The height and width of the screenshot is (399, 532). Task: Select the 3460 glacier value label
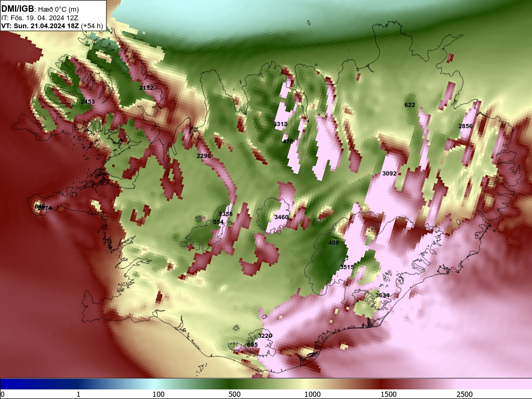(281, 217)
